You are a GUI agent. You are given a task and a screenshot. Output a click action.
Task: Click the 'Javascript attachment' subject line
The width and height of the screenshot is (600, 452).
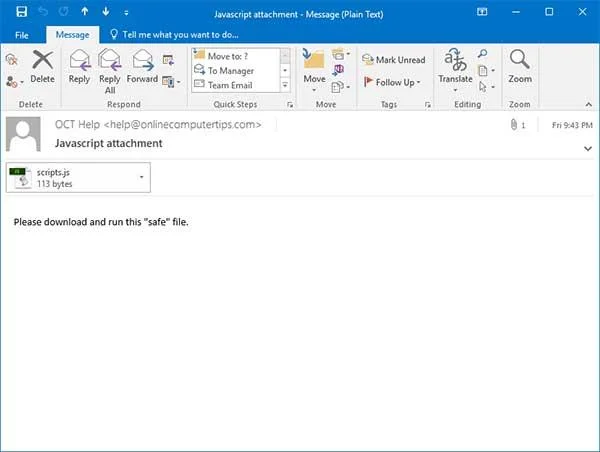[109, 143]
